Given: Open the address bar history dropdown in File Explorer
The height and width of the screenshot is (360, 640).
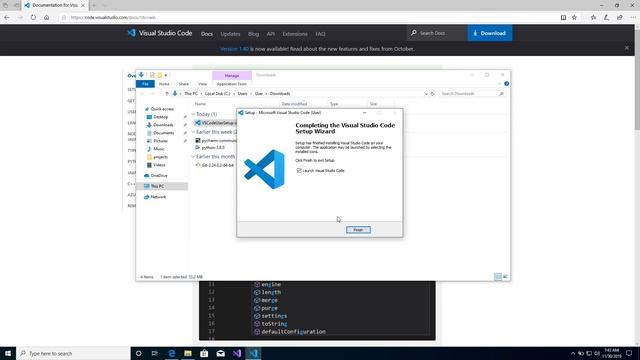Looking at the screenshot, I should 426,93.
